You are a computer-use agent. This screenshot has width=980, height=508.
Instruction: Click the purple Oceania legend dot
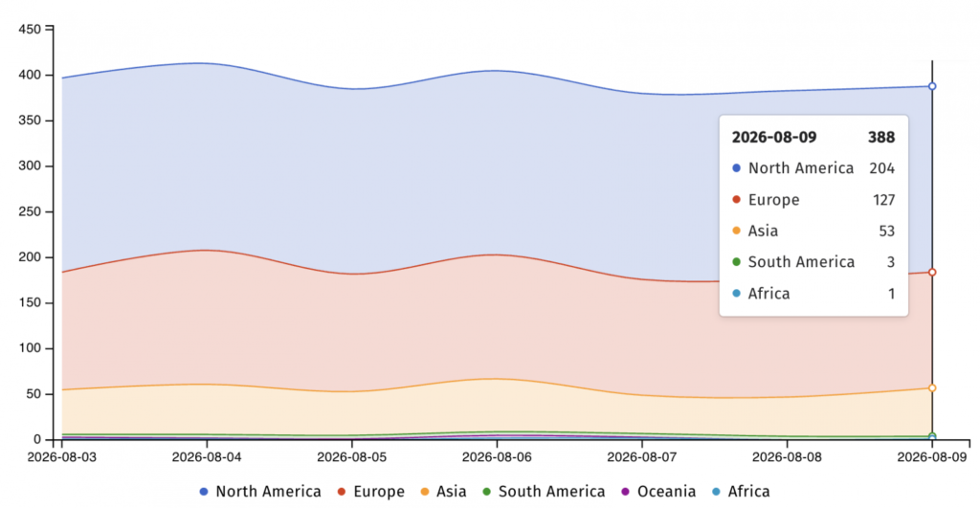coord(625,492)
